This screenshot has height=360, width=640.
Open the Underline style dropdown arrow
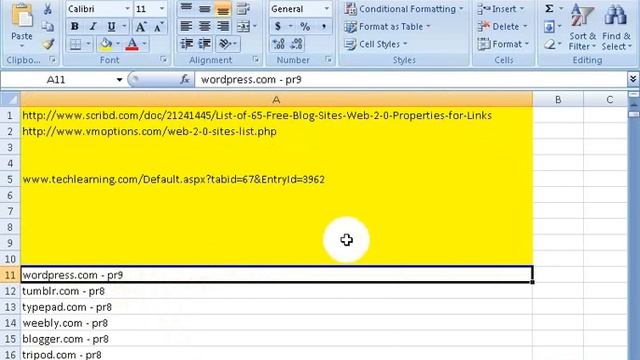click(x=124, y=27)
